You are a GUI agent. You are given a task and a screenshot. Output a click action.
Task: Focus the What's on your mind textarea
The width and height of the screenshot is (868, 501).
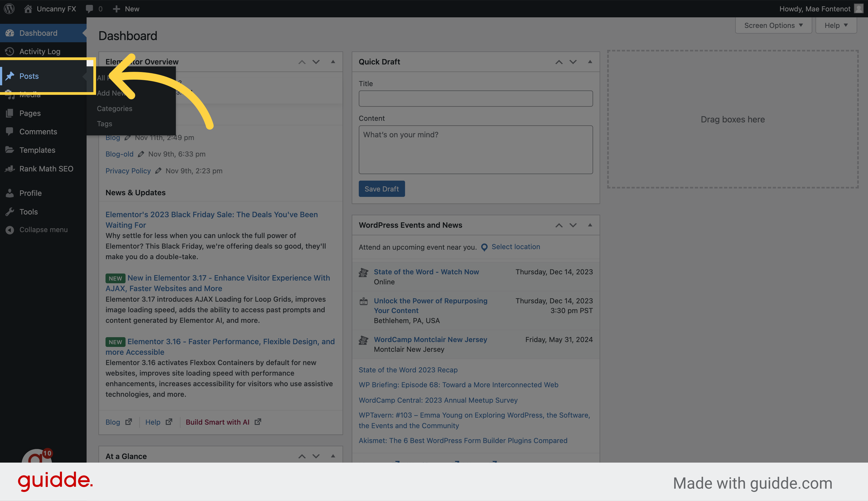[x=476, y=150]
